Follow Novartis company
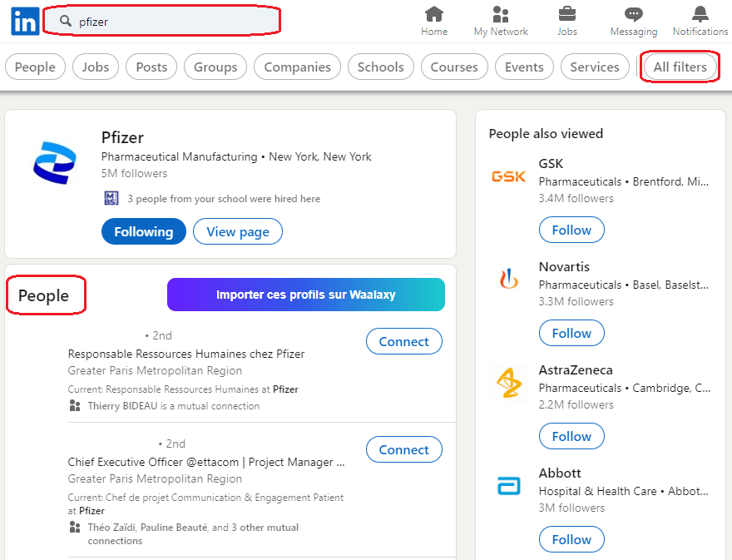 pyautogui.click(x=571, y=333)
